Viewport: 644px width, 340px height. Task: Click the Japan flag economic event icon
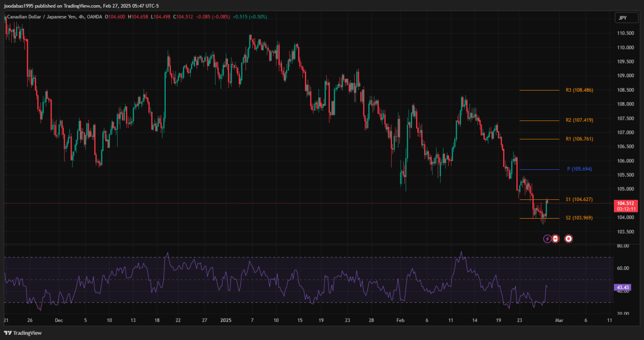[x=568, y=238]
